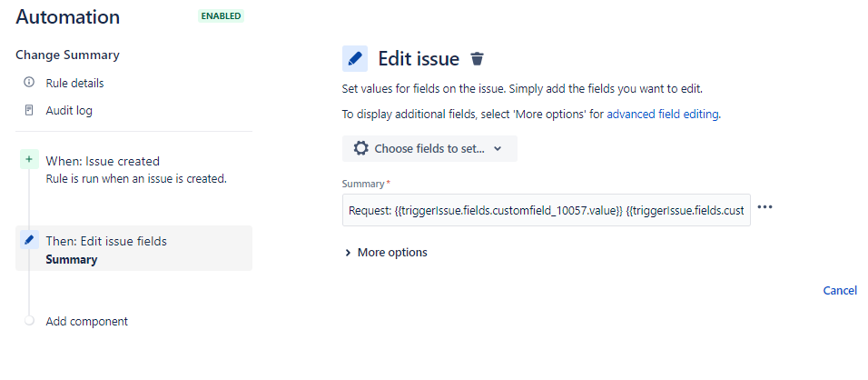This screenshot has height=380, width=868.
Task: Follow the advanced field editing link
Action: point(663,115)
